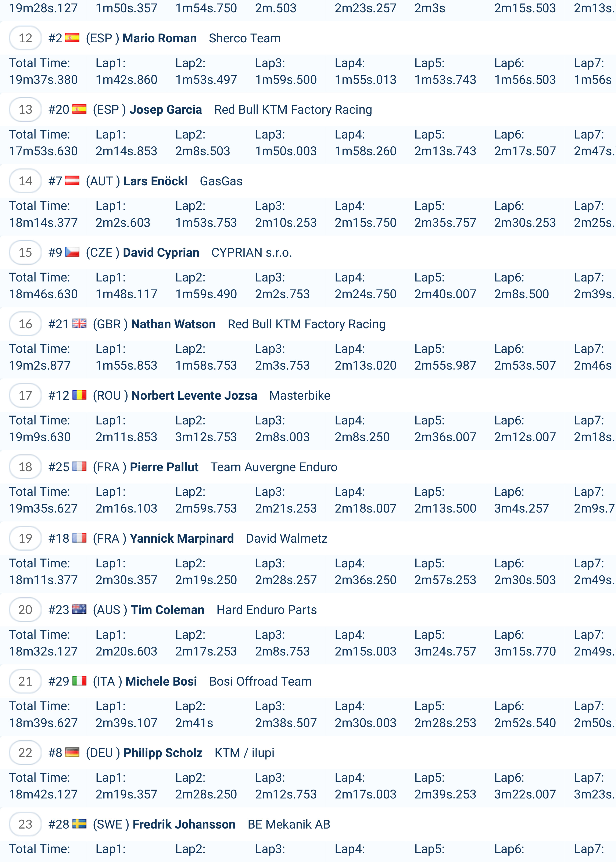Select Nathan Watson's Red Bull KTM Factory Racing team
Image resolution: width=616 pixels, height=862 pixels.
tap(307, 324)
